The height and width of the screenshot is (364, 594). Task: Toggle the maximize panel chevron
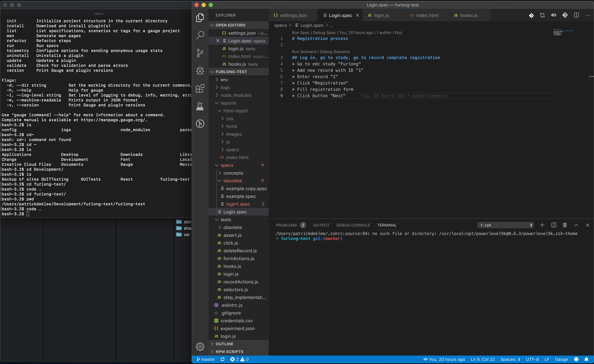(x=576, y=225)
